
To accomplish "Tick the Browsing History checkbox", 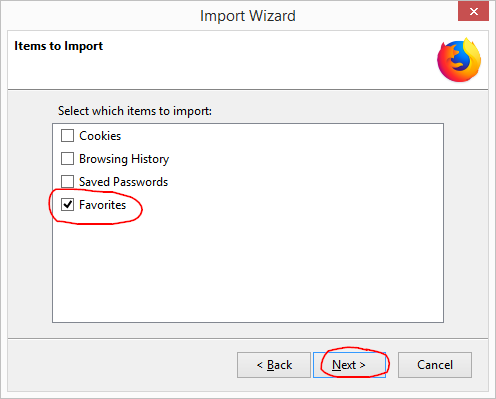I will point(67,159).
